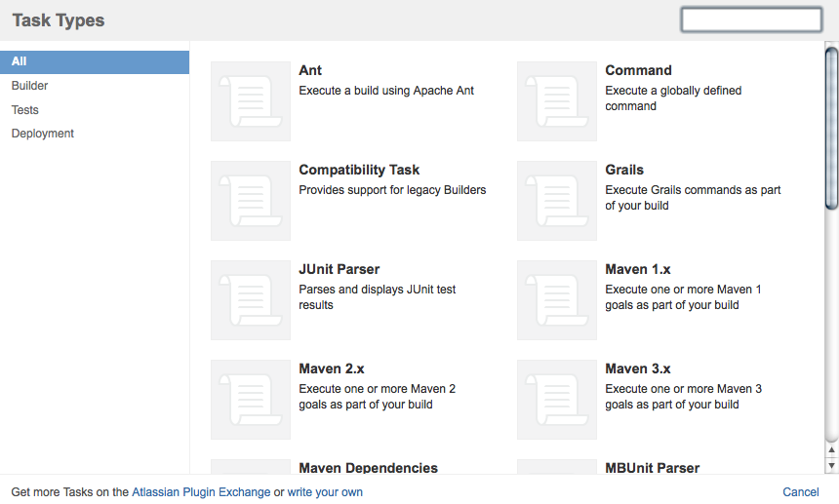Select the Compatibility Task icon
Viewport: 839px width, 504px height.
pos(251,201)
